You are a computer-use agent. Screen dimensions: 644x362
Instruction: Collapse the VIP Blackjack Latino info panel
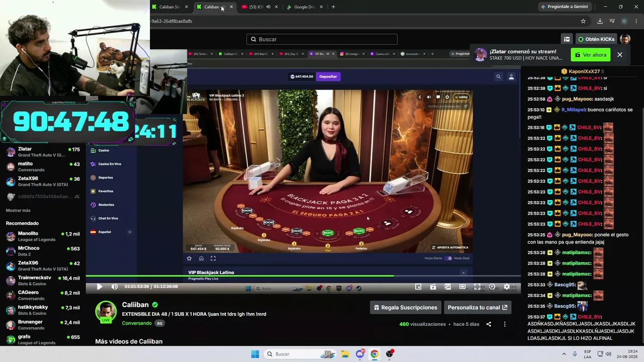click(x=463, y=273)
